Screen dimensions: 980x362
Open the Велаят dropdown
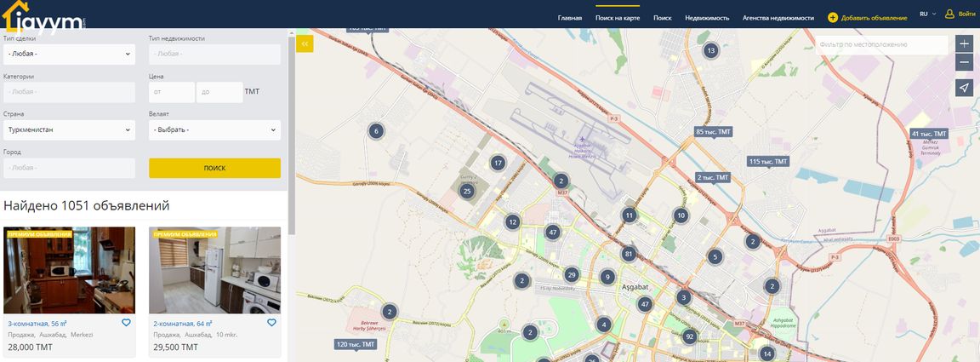tap(214, 130)
